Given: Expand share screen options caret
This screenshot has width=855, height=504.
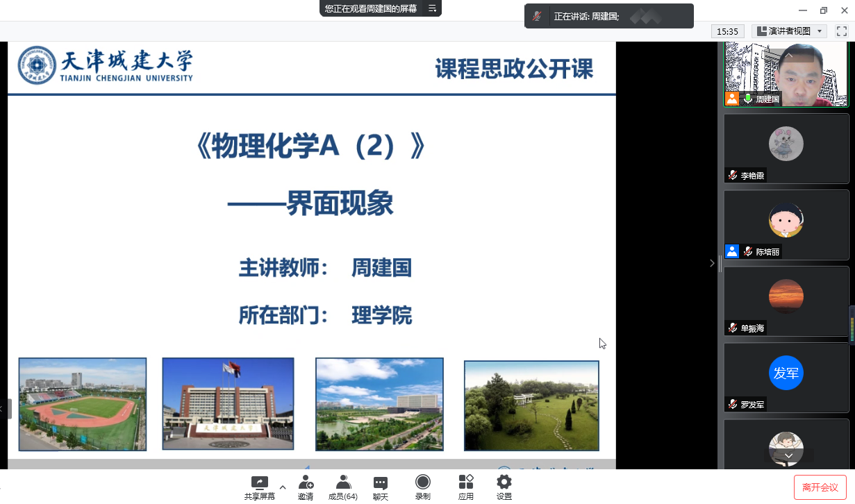Looking at the screenshot, I should [282, 487].
